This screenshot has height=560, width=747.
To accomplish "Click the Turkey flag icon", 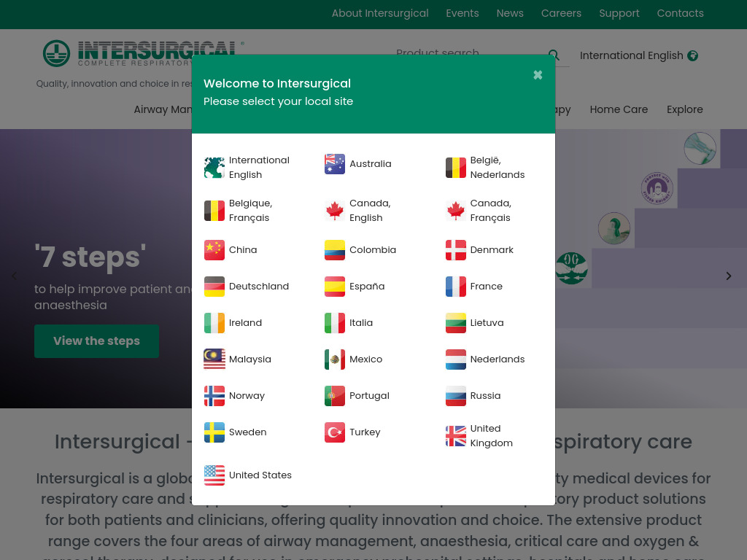I will (x=335, y=432).
